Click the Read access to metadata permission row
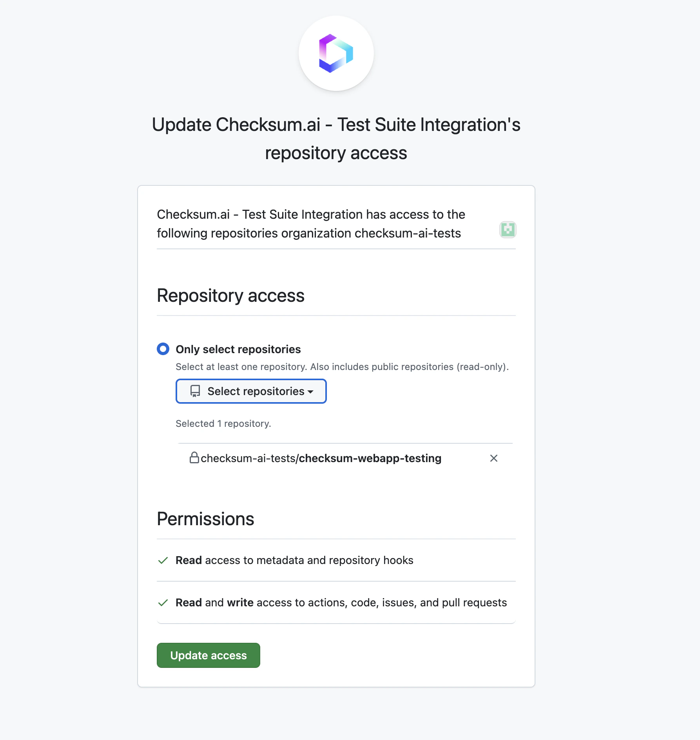This screenshot has width=700, height=740. [x=294, y=560]
